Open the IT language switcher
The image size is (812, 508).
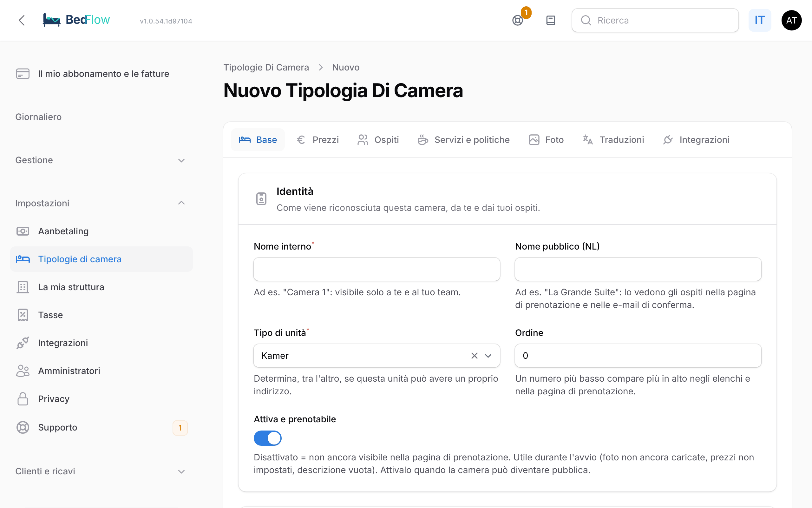pyautogui.click(x=760, y=20)
